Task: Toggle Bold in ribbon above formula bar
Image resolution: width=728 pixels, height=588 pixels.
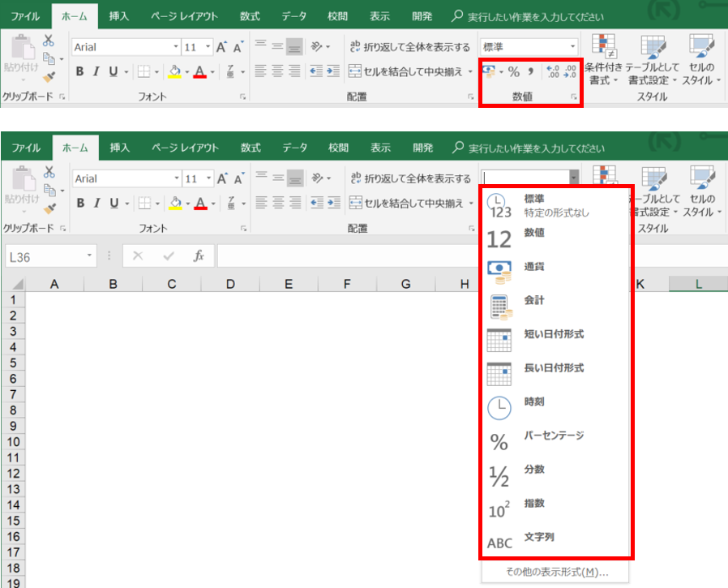Action: [x=80, y=203]
